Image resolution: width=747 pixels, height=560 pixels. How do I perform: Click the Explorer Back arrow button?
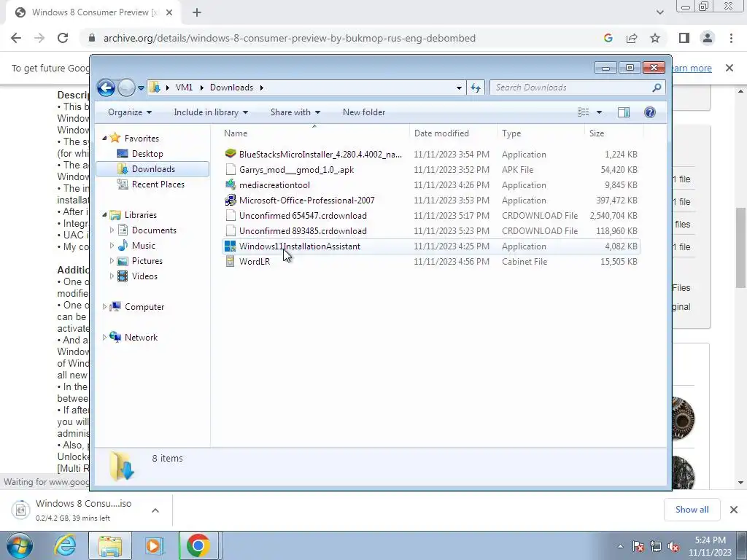pyautogui.click(x=106, y=87)
